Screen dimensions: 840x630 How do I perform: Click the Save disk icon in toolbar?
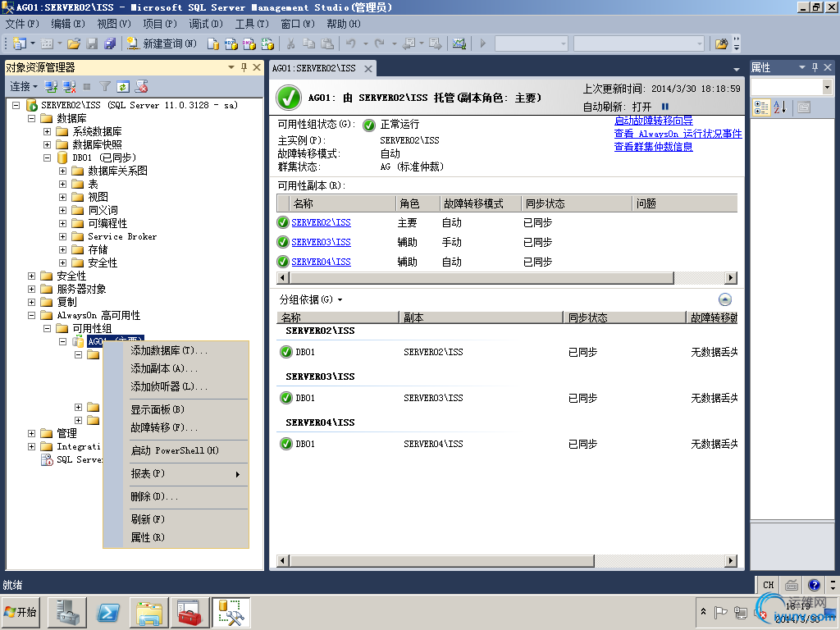92,44
